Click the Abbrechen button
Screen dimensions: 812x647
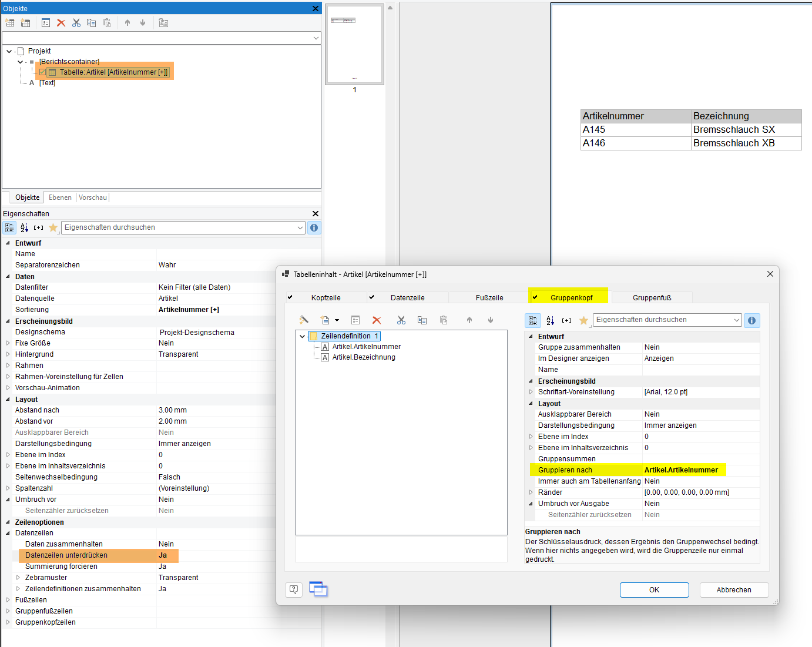tap(733, 590)
